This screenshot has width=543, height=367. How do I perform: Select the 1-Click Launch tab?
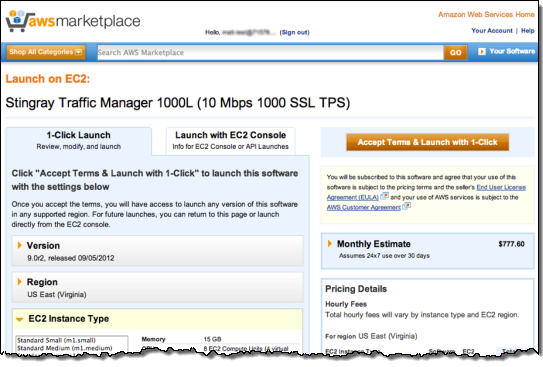click(79, 141)
